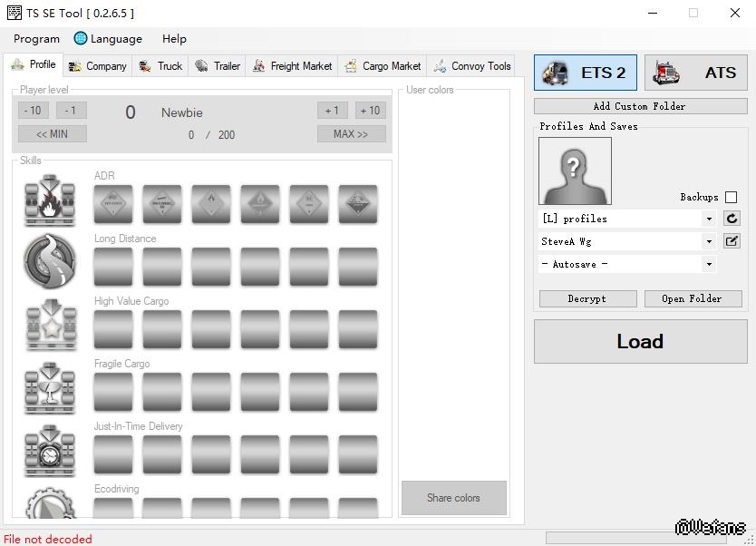Click the Open Folder button
Image resolution: width=756 pixels, height=546 pixels.
click(x=693, y=298)
